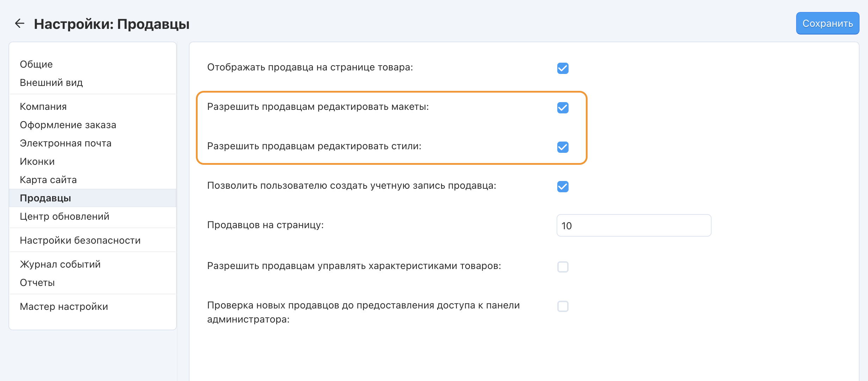The height and width of the screenshot is (381, 868).
Task: Go to Компания settings
Action: coord(43,107)
